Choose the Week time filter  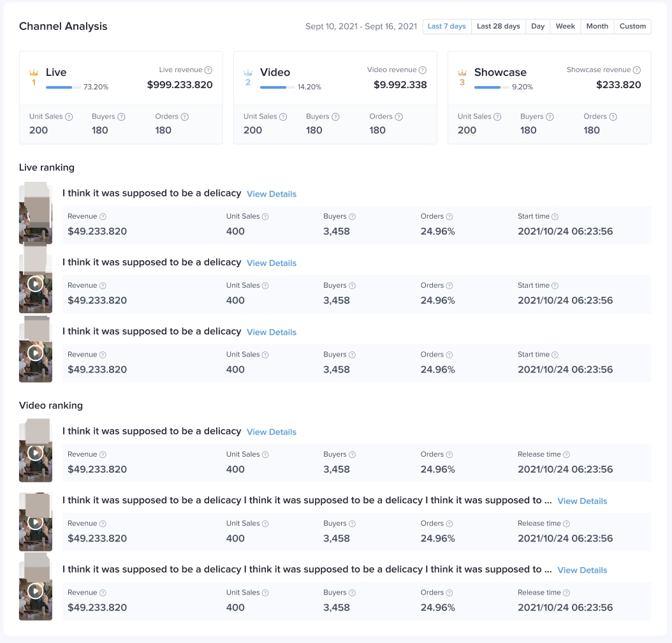point(565,27)
